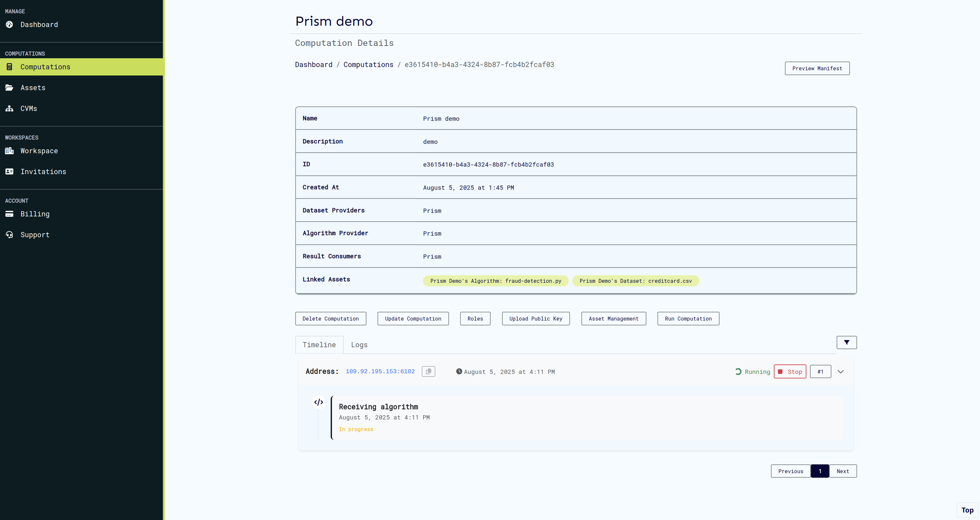Click the Receiving algorithm event timestamp
This screenshot has height=520, width=980.
tap(384, 417)
